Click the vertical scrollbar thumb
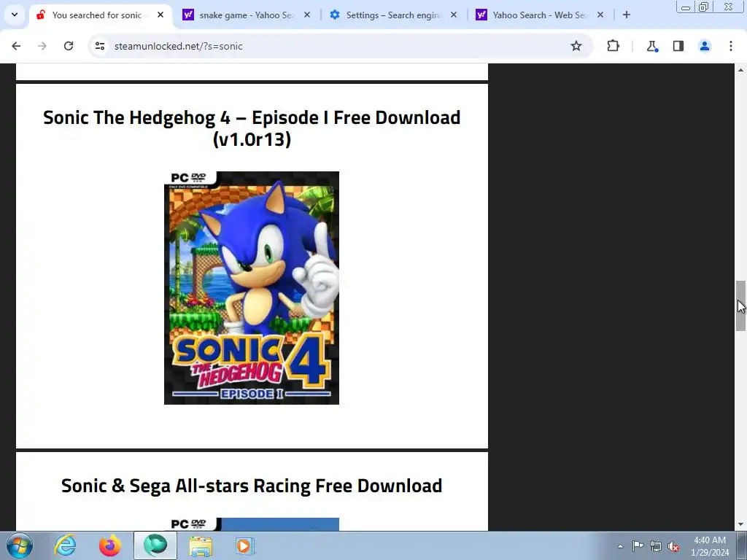Viewport: 747px width, 560px height. tap(741, 306)
